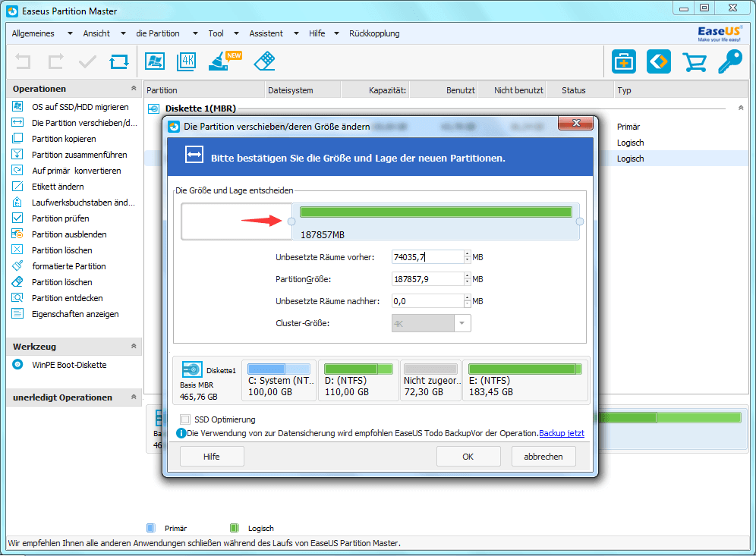Click the blue recovery diamond icon

tap(659, 61)
